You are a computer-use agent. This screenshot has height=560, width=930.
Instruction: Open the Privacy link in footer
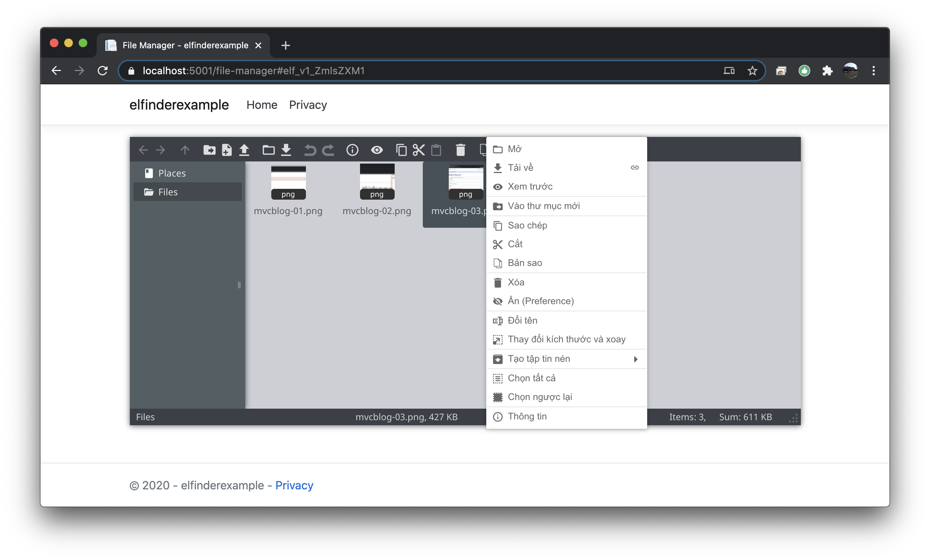294,485
